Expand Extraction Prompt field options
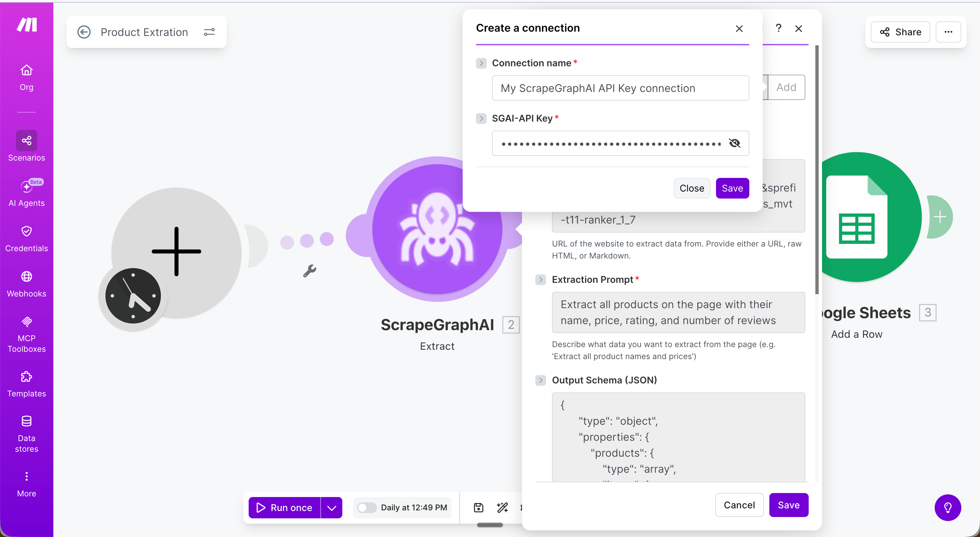 541,279
